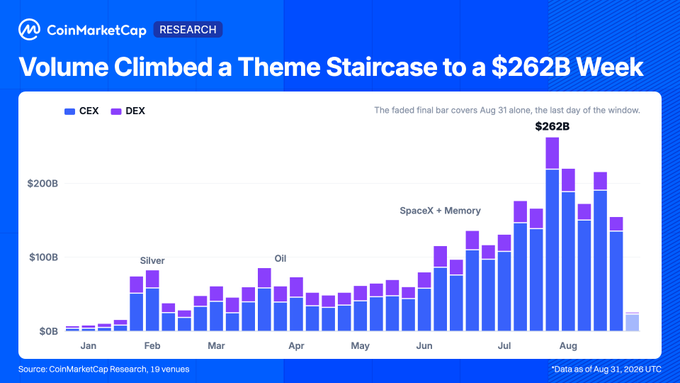Click the Oil annotation label
Image resolution: width=680 pixels, height=383 pixels.
click(x=280, y=259)
